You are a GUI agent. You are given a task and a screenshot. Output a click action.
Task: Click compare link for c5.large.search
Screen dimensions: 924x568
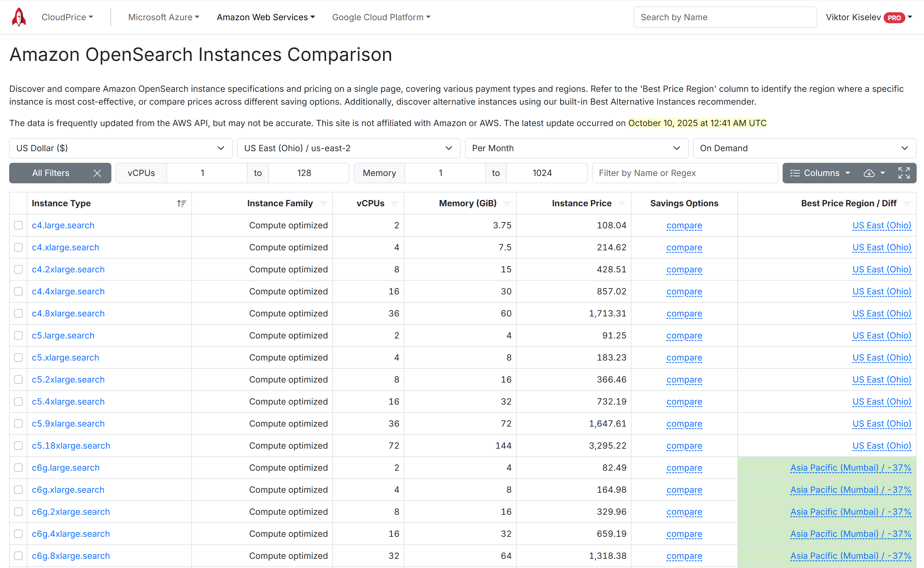(x=684, y=335)
